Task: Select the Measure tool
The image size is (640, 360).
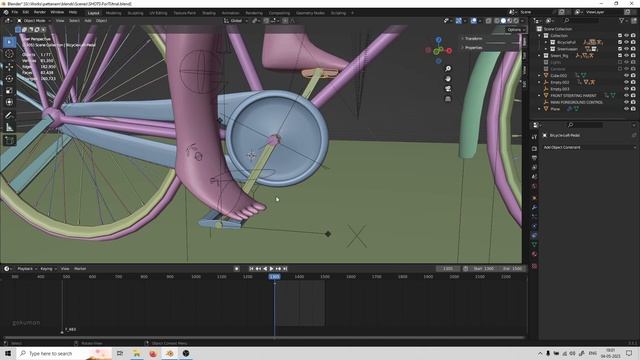Action: coord(9,128)
